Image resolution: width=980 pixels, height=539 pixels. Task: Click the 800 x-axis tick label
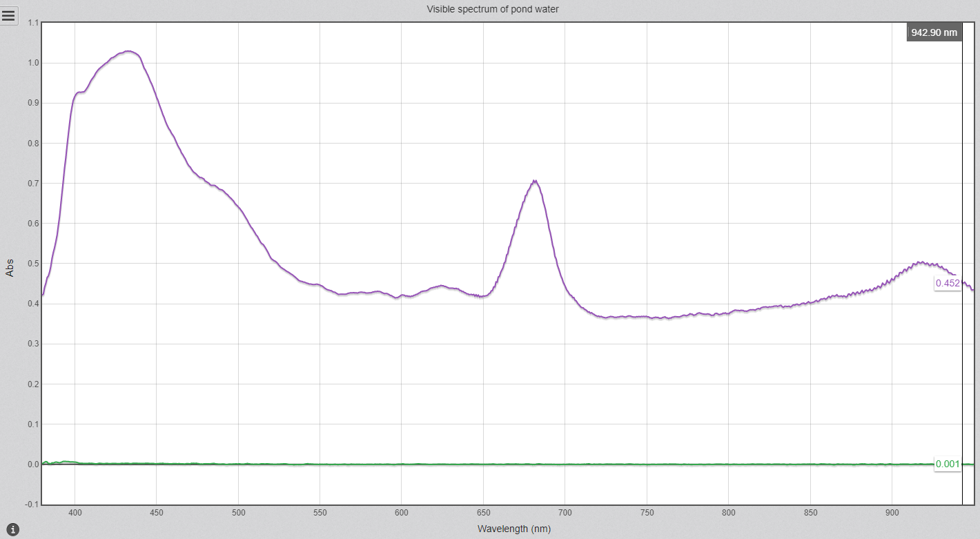click(729, 513)
